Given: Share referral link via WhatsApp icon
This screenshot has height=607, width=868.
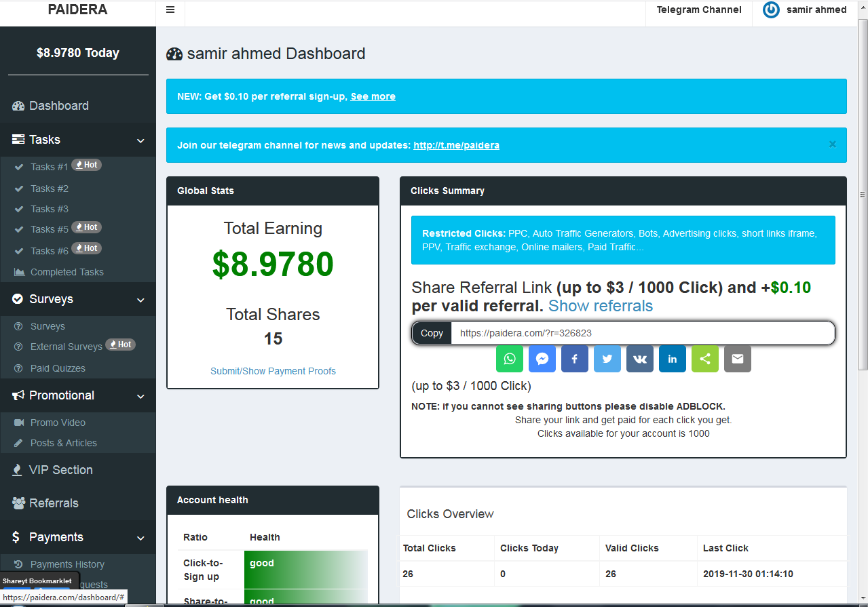Looking at the screenshot, I should coord(510,359).
